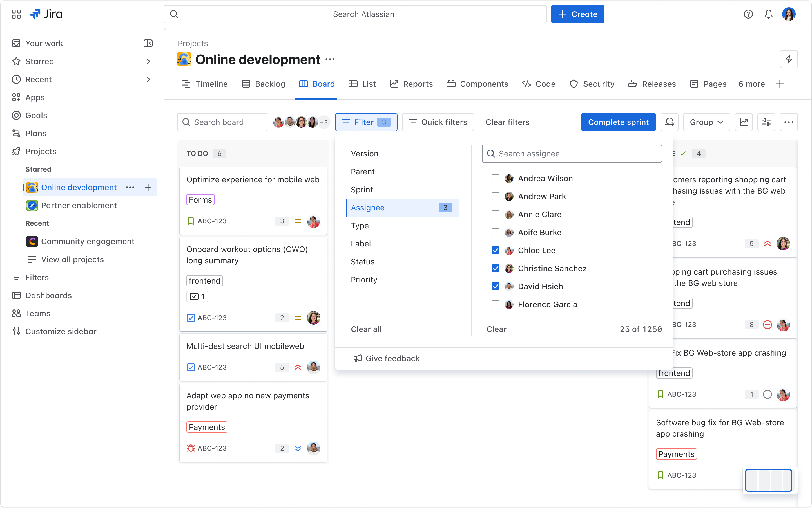Viewport: 812px width, 508px height.
Task: Click inside the Search assignee field
Action: [x=572, y=154]
